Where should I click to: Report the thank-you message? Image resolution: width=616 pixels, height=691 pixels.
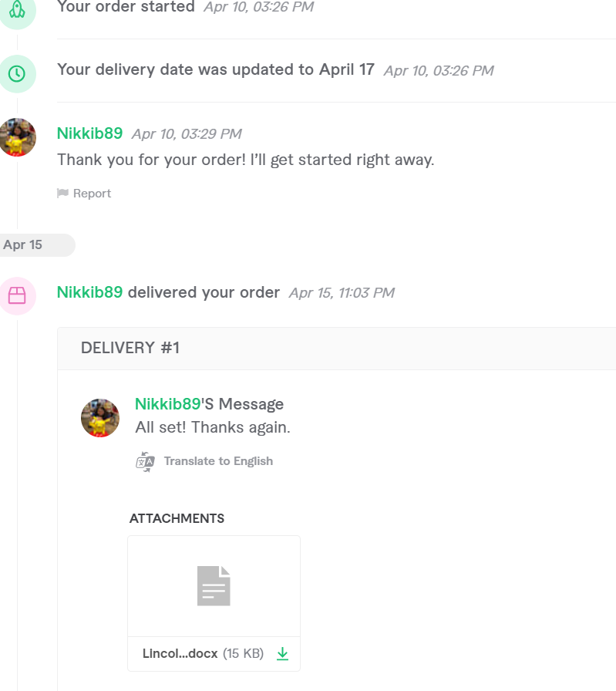[85, 194]
